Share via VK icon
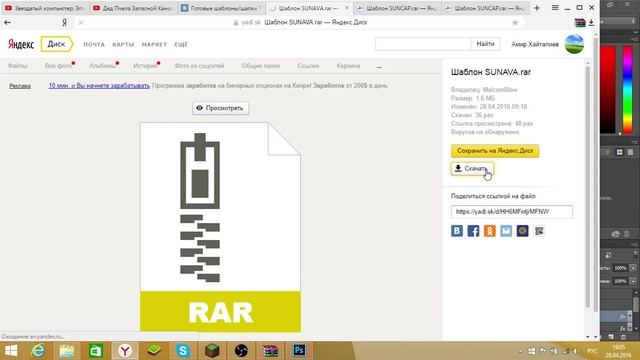Viewport: 640px width, 360px height. (x=457, y=231)
